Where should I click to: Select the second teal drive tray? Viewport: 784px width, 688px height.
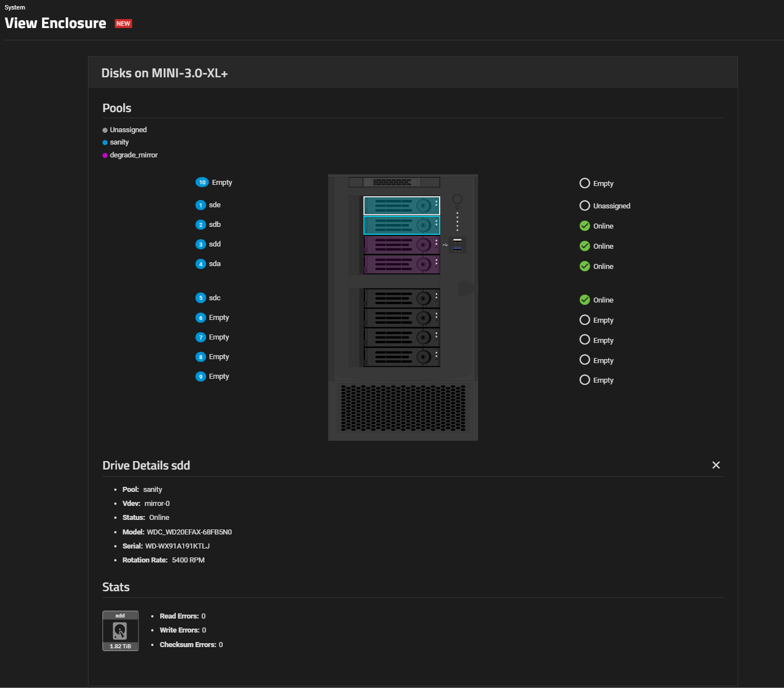coord(402,225)
